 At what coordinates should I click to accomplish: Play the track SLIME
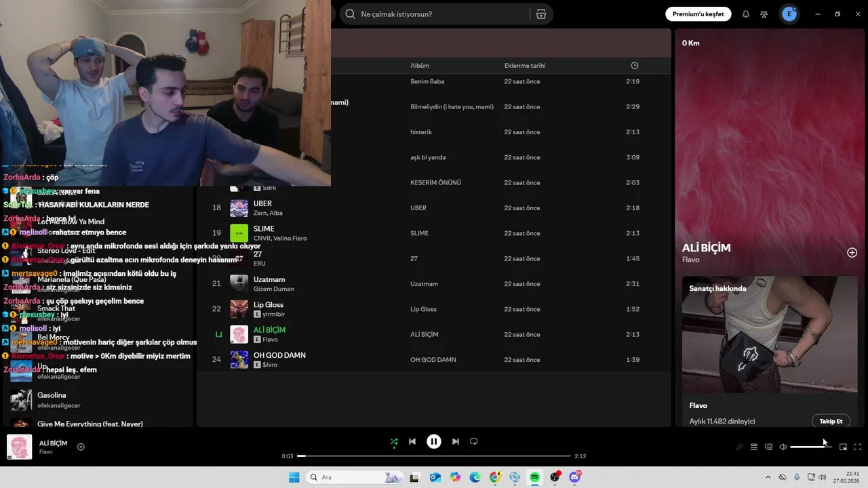coord(264,228)
